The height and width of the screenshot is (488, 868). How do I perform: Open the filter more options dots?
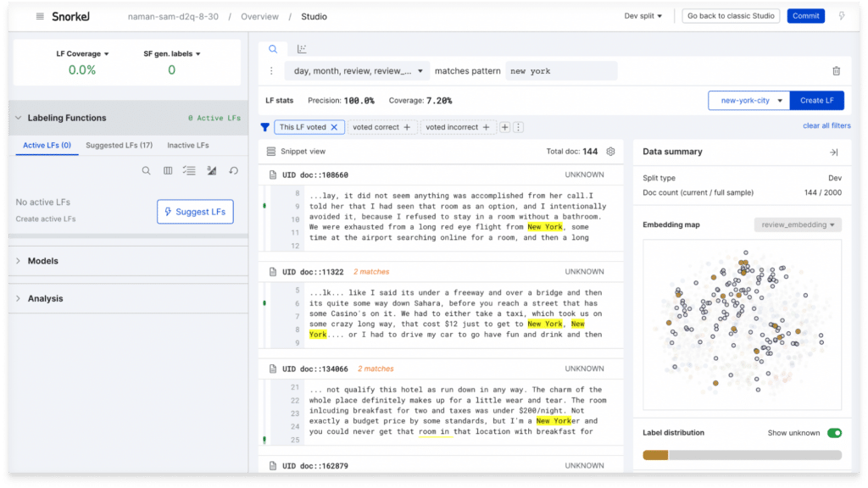coord(518,127)
